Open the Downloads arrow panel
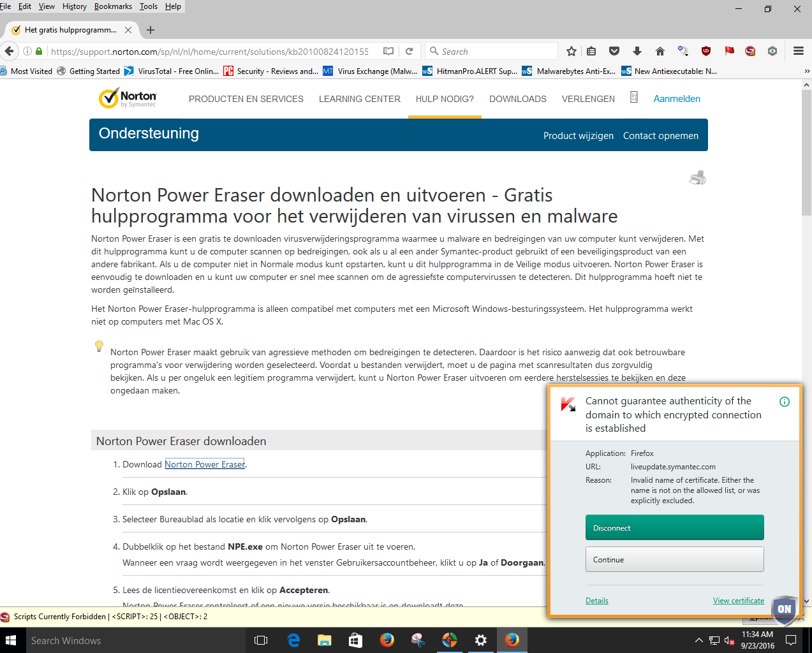 point(637,51)
